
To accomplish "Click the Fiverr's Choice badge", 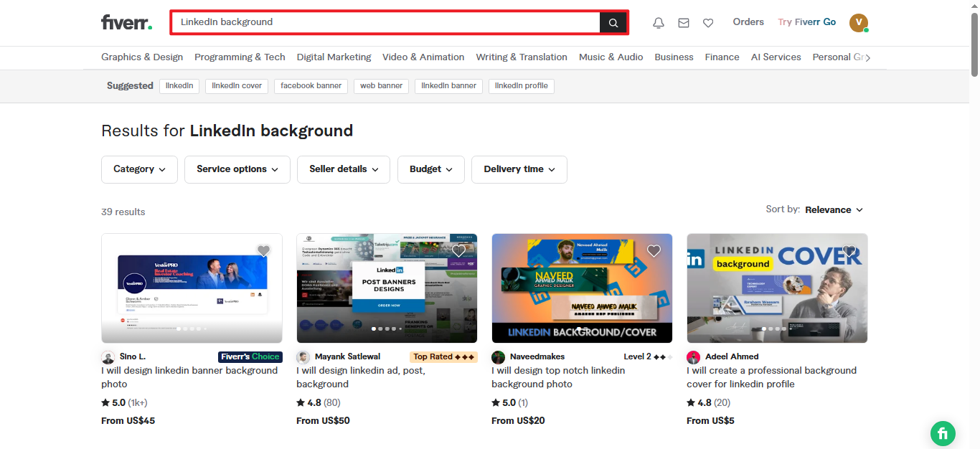I will (x=250, y=356).
